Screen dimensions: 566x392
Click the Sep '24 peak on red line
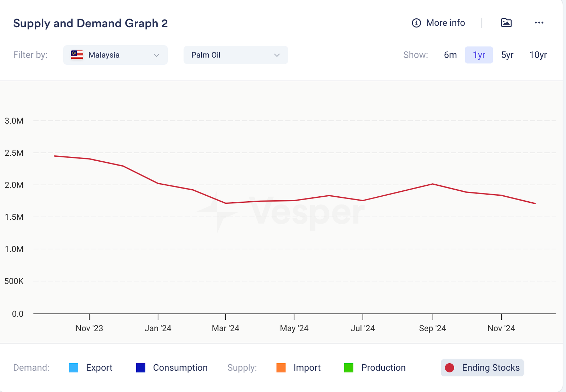coord(432,184)
